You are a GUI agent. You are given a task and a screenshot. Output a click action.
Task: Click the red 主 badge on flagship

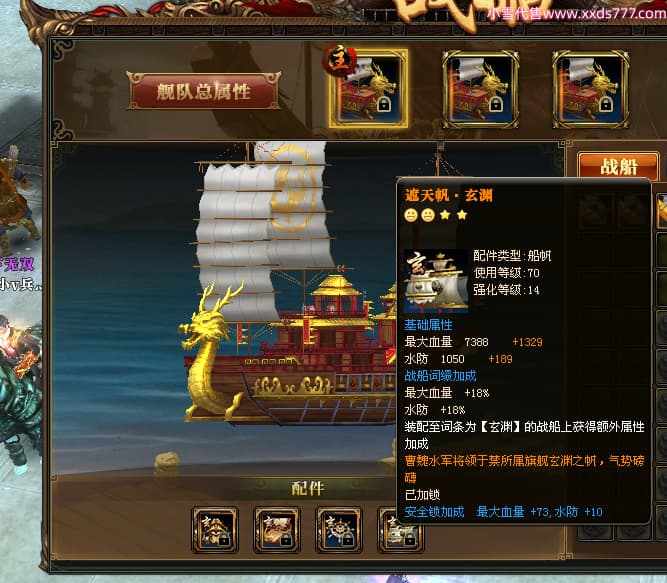point(339,60)
